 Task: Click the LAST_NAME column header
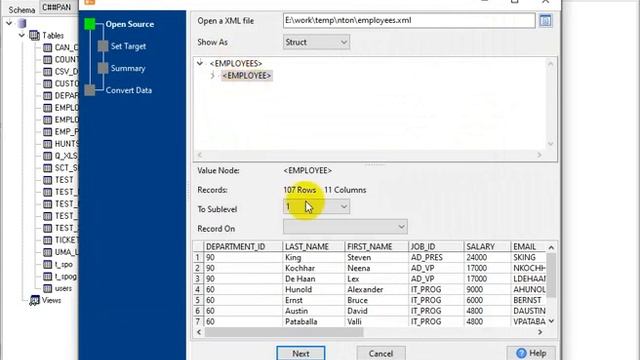click(313, 247)
